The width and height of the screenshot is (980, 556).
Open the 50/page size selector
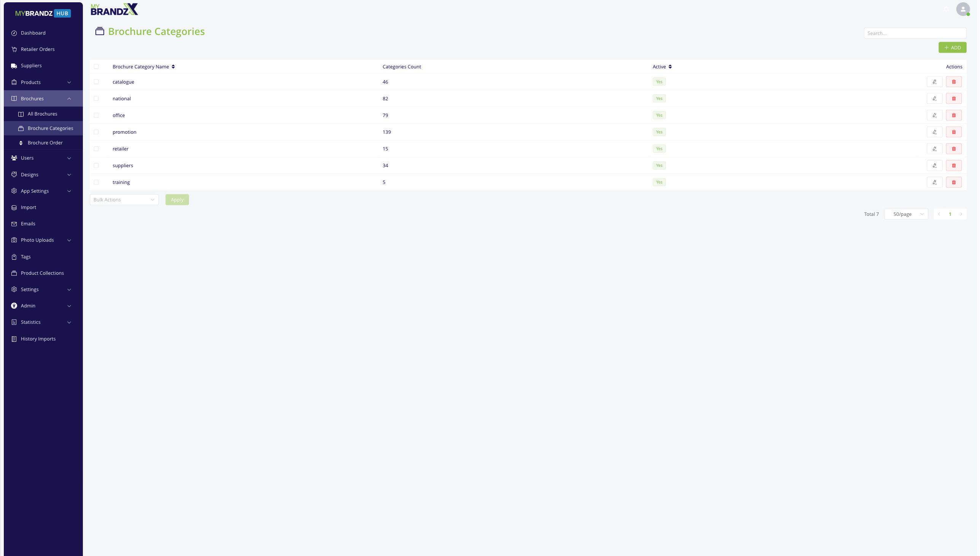[906, 214]
